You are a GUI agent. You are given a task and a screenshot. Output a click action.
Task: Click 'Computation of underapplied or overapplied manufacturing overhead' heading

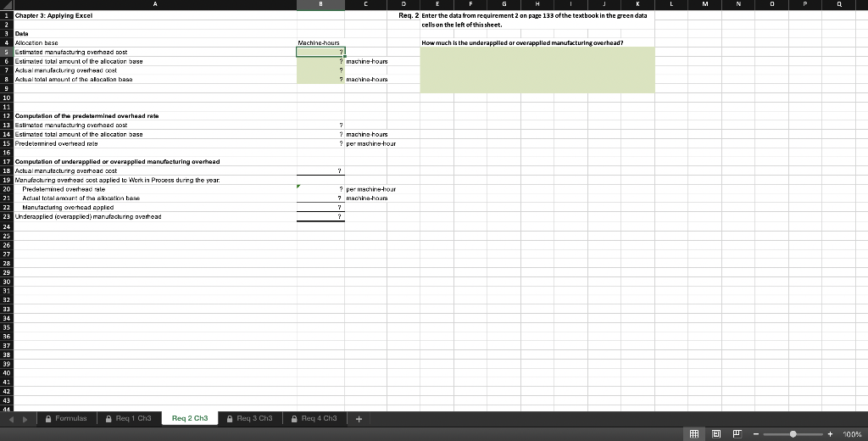click(117, 162)
